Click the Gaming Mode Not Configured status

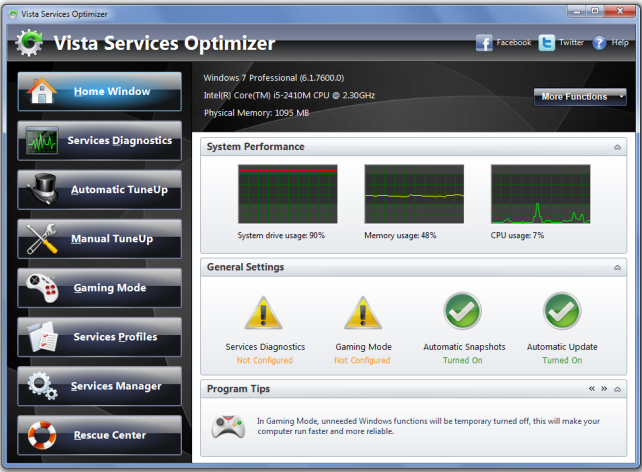point(362,360)
